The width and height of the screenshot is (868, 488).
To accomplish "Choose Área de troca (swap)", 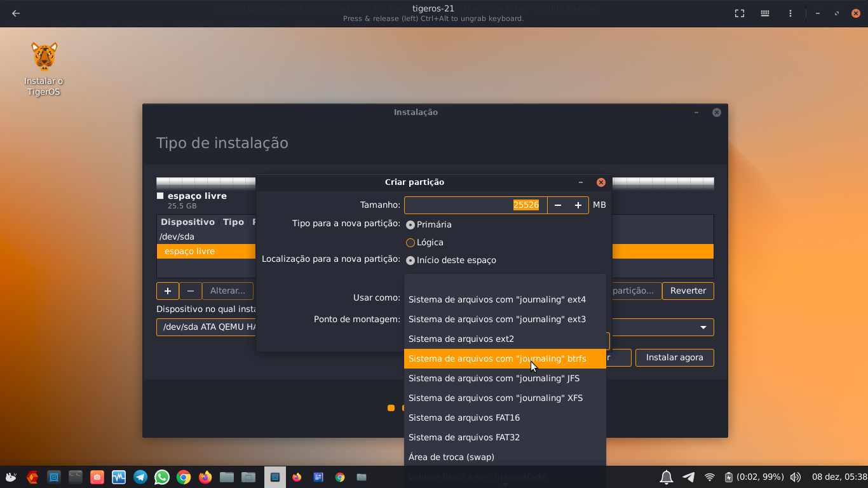I will (505, 457).
